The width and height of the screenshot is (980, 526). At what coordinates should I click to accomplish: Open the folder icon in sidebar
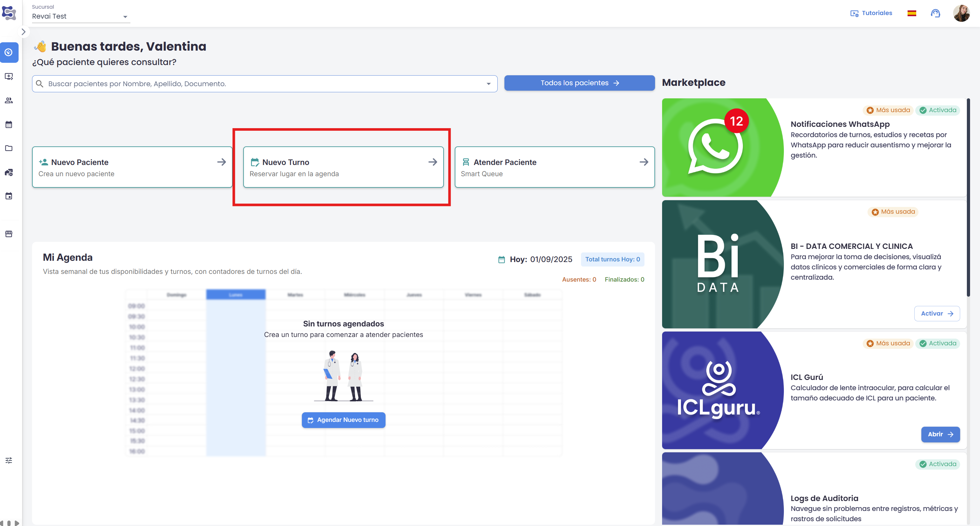pyautogui.click(x=9, y=148)
